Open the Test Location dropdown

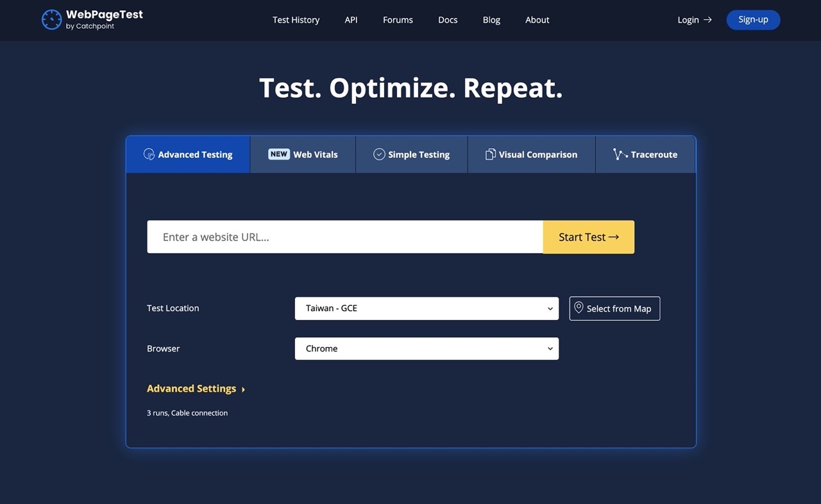coord(427,308)
